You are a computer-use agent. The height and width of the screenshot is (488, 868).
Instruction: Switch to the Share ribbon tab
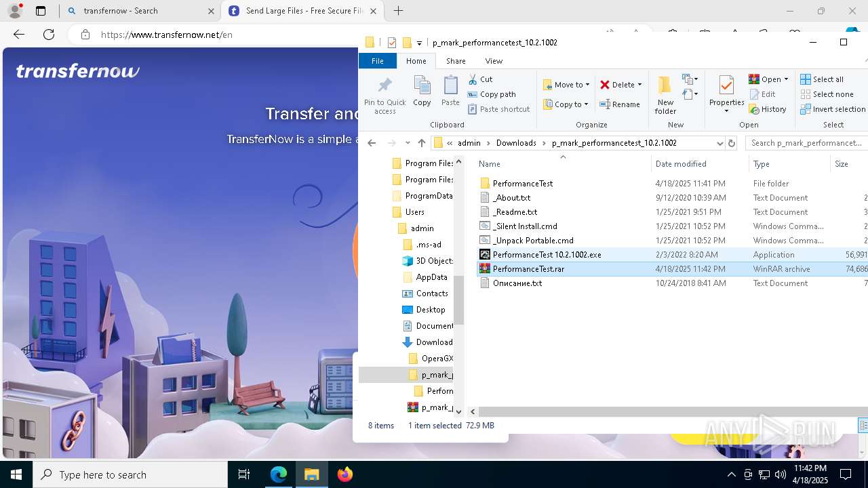tap(456, 61)
